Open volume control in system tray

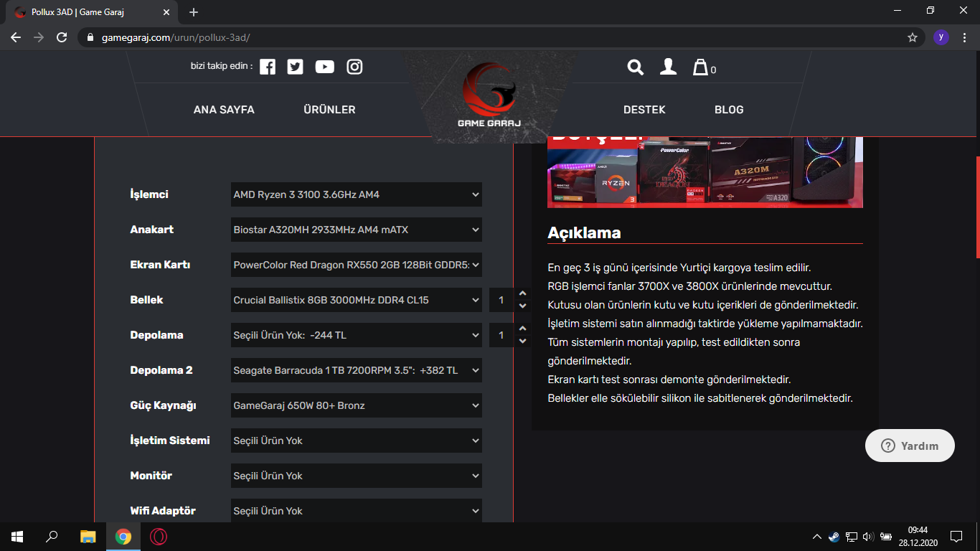[x=868, y=537]
